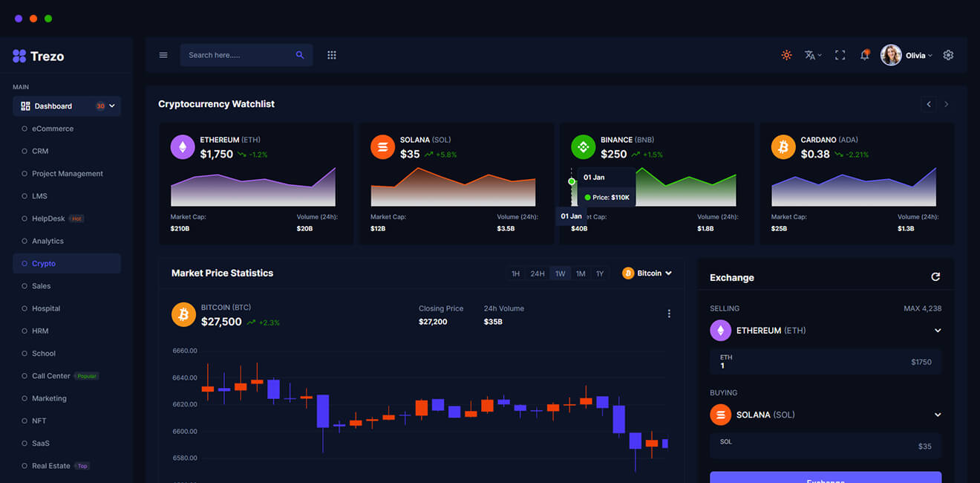The height and width of the screenshot is (483, 980).
Task: Open the language translation selector
Action: pos(812,55)
